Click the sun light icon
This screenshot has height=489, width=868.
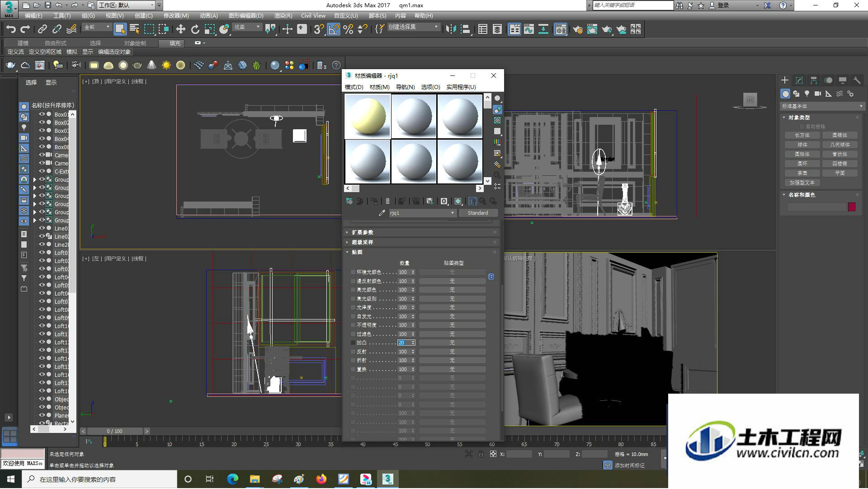[x=166, y=66]
